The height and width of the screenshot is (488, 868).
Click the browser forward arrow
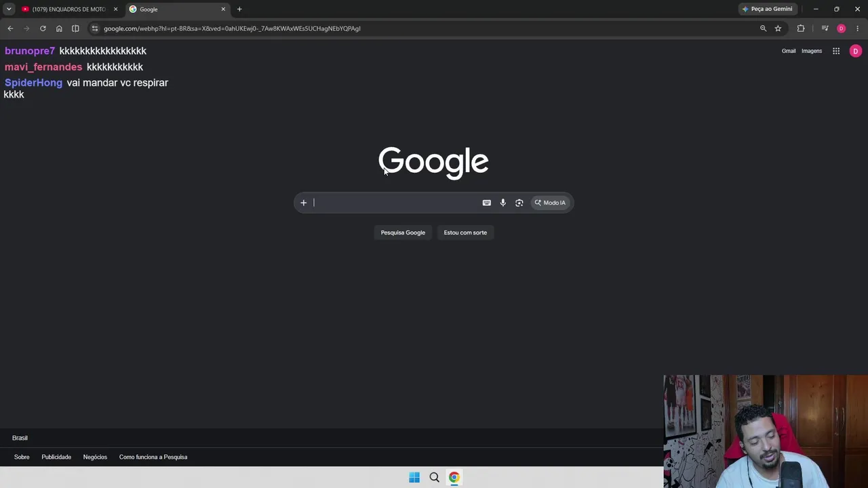[26, 28]
